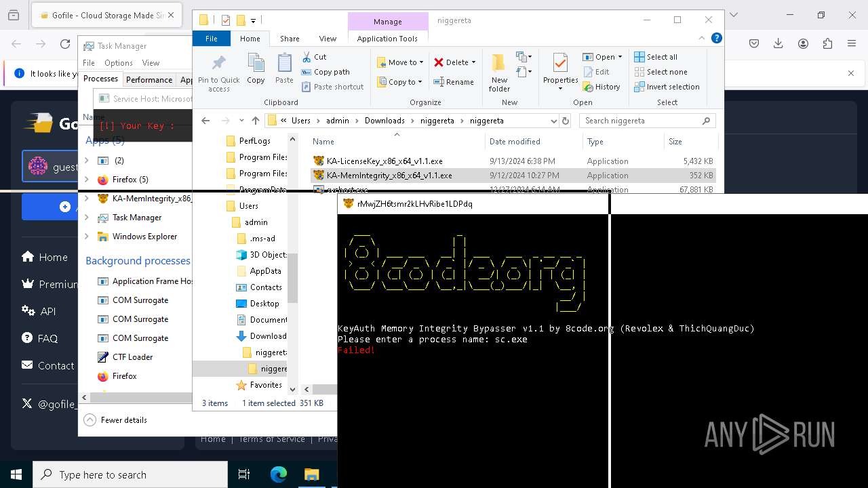The height and width of the screenshot is (488, 868).
Task: Open Recent locations dropdown beside Forward arrow
Action: tap(241, 121)
